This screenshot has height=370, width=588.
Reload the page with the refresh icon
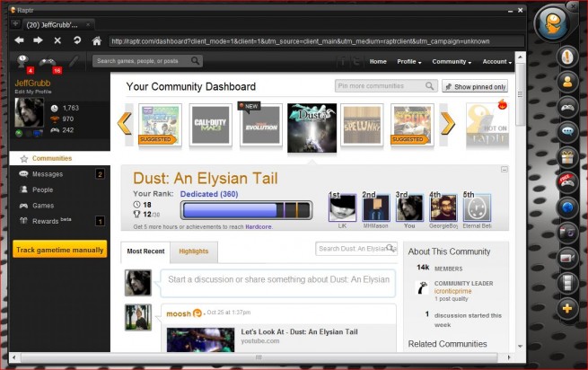point(77,40)
